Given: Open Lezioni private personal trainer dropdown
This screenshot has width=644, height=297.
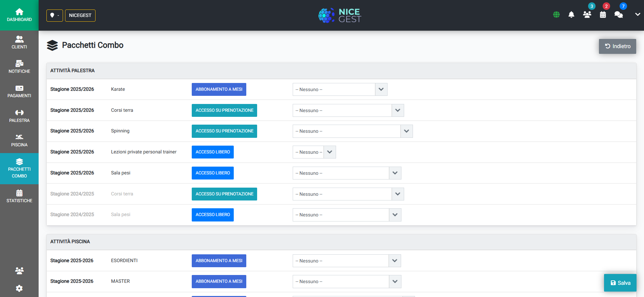Looking at the screenshot, I should pyautogui.click(x=314, y=152).
